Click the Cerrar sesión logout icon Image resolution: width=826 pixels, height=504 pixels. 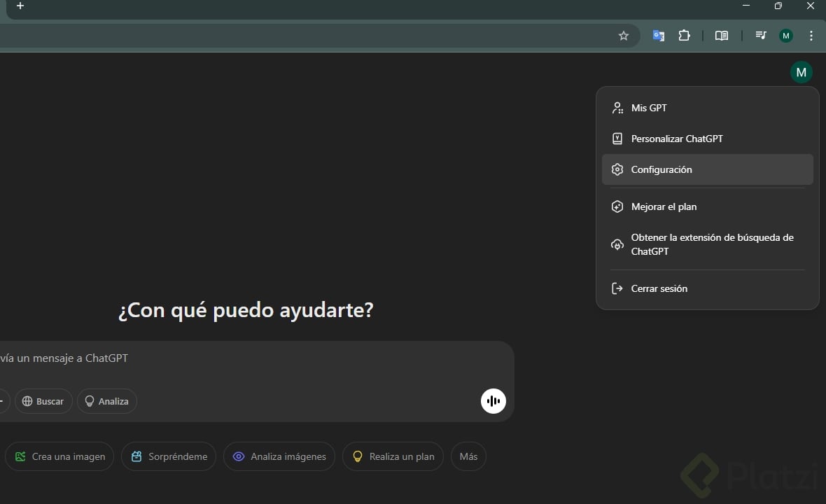[617, 288]
